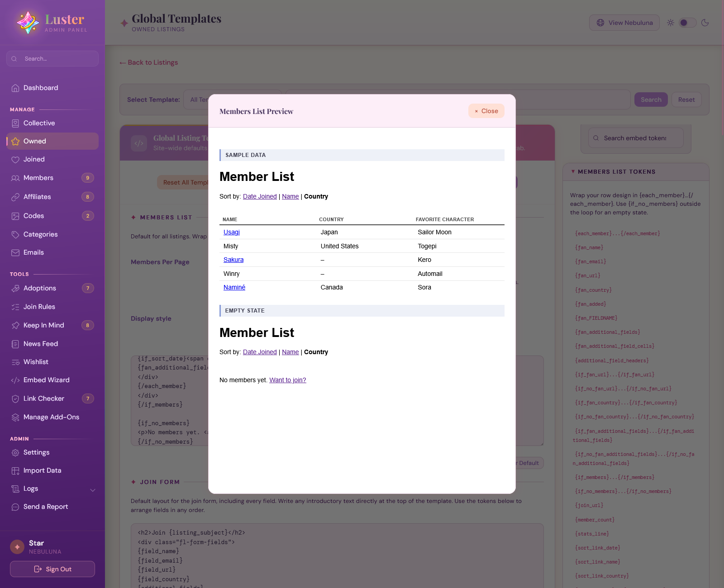The width and height of the screenshot is (724, 588).
Task: Click the Reset button
Action: pos(686,100)
